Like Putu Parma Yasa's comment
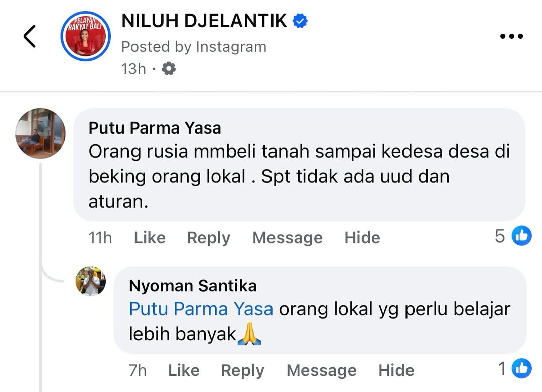The image size is (542, 392). [150, 237]
